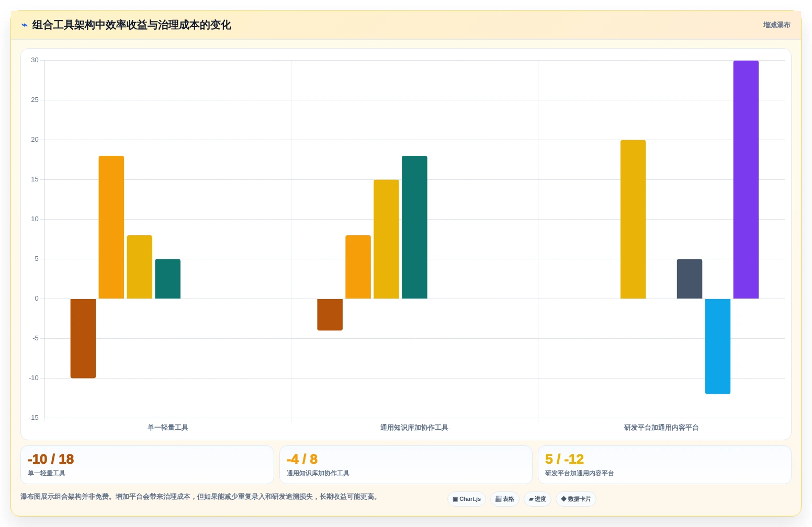Click the y-axis tick label -15
The width and height of the screenshot is (812, 527).
[x=33, y=418]
